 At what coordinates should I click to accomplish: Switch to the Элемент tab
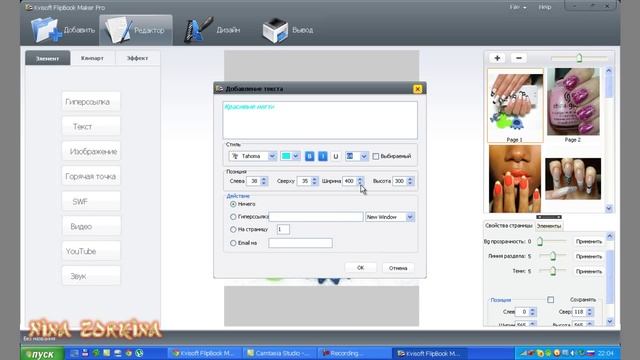point(47,58)
